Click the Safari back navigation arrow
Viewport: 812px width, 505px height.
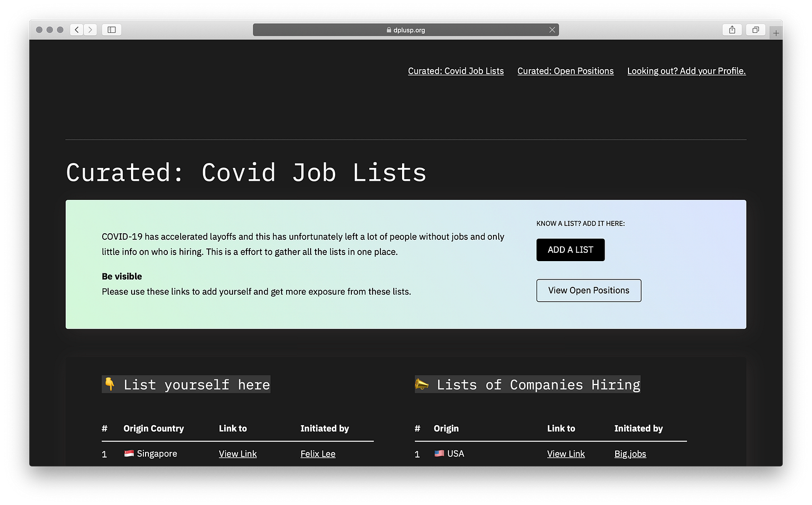click(x=77, y=30)
